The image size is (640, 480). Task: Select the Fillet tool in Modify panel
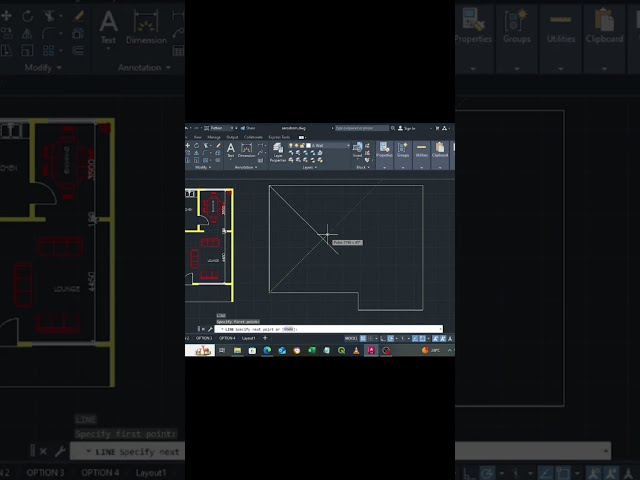(205, 153)
